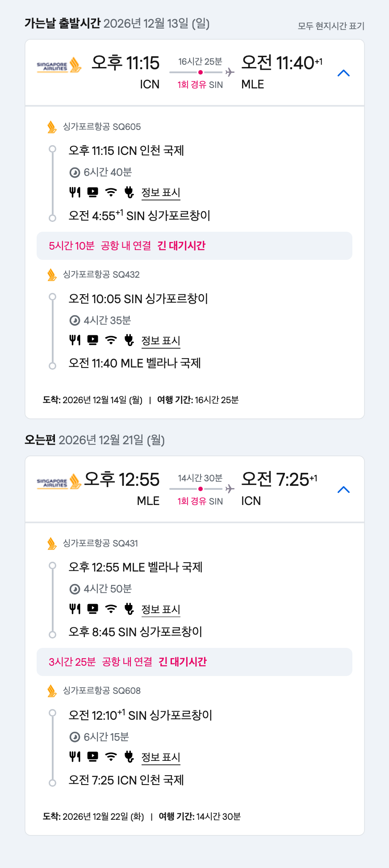Click the power plug icon for SQ432
The image size is (389, 868).
tap(129, 341)
